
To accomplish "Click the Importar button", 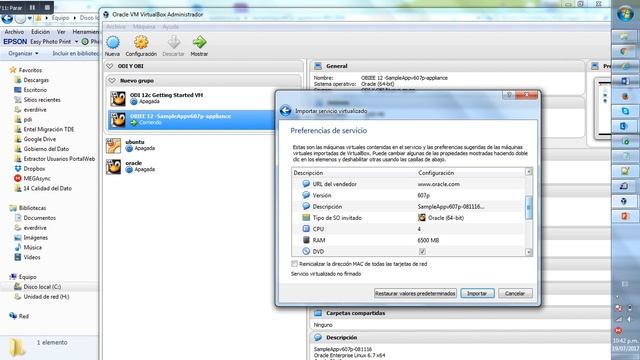I will [477, 293].
